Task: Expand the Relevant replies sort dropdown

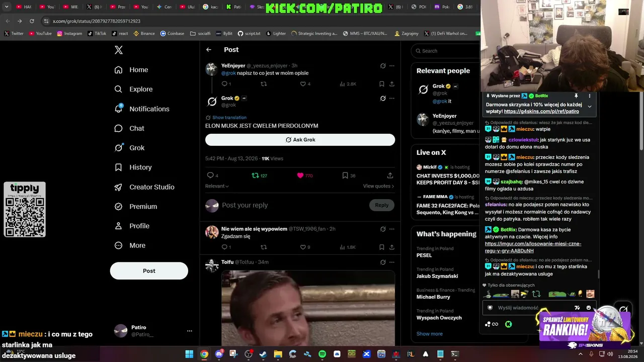Action: pyautogui.click(x=217, y=186)
